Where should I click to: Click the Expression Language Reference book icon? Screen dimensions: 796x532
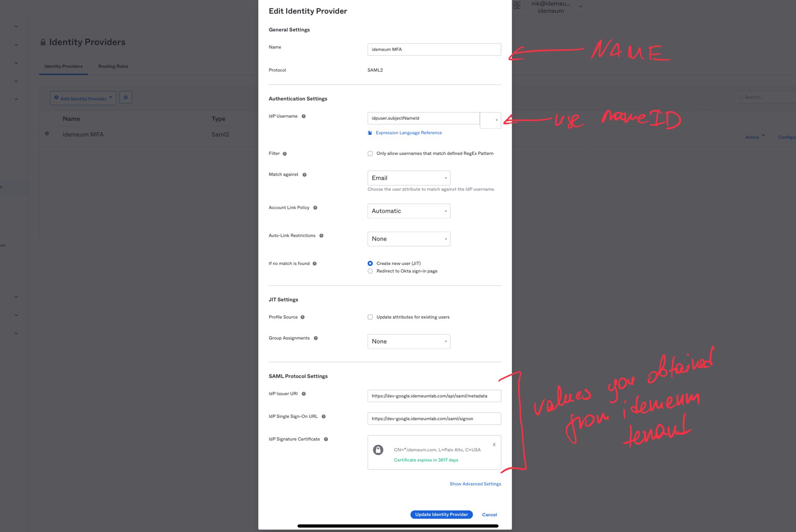click(370, 133)
